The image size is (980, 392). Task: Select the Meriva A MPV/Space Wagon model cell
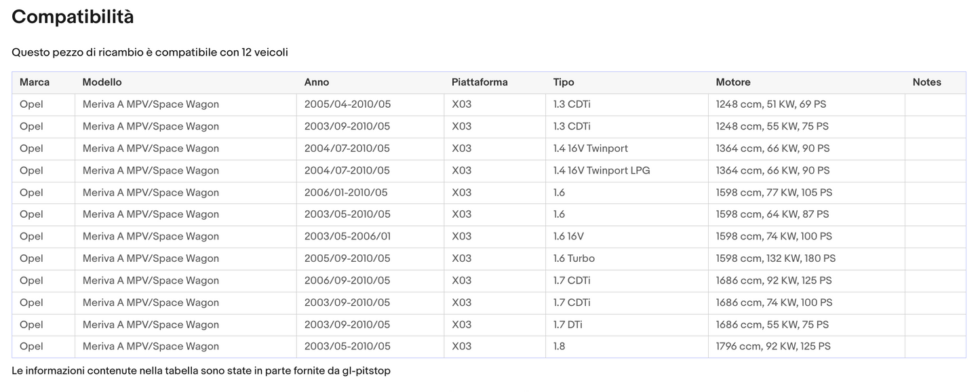pyautogui.click(x=151, y=104)
